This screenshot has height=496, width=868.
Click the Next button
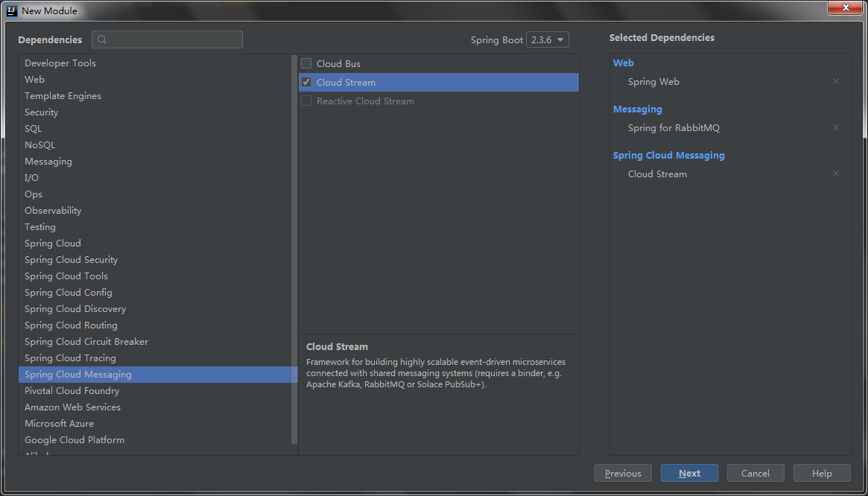pos(689,474)
